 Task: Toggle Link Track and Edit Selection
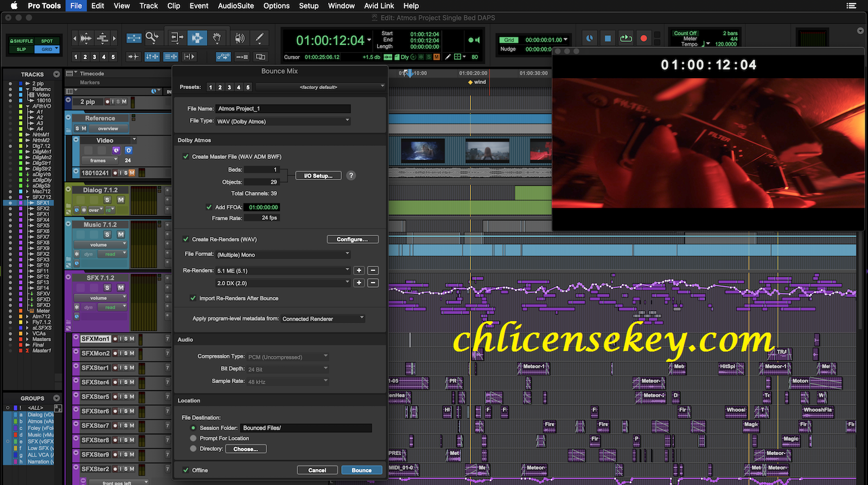click(x=170, y=56)
